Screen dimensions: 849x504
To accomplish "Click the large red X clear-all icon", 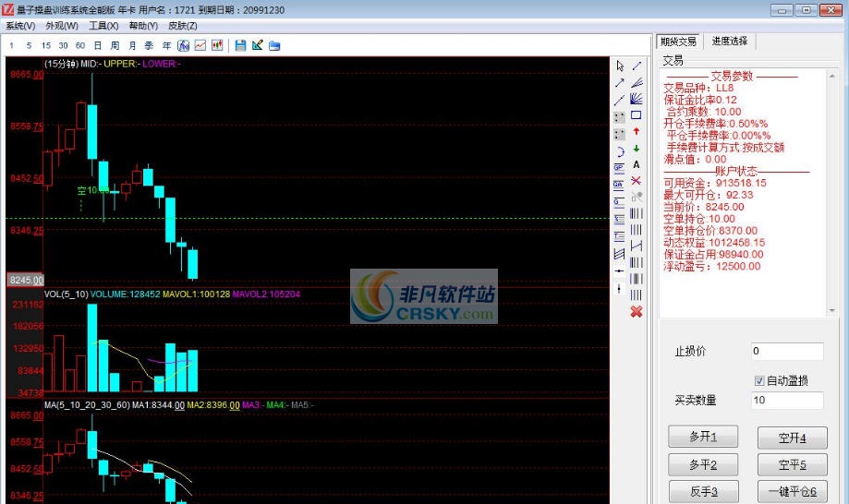I will coord(637,311).
